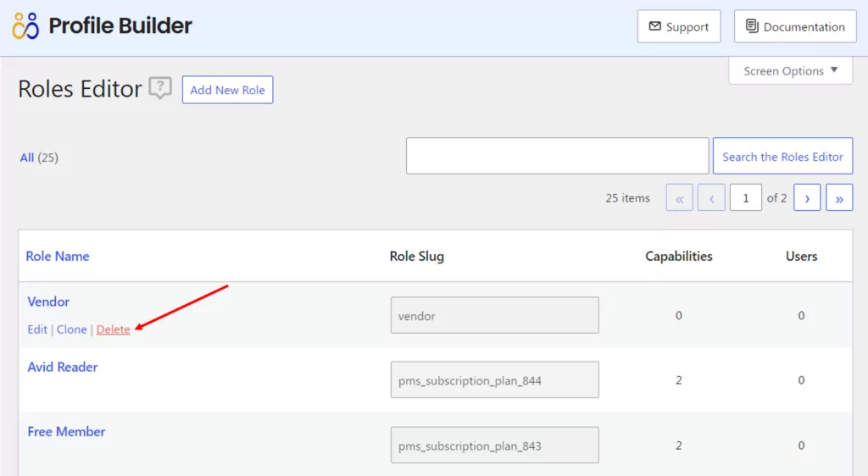Click Search the Roles Editor button

[x=782, y=157]
